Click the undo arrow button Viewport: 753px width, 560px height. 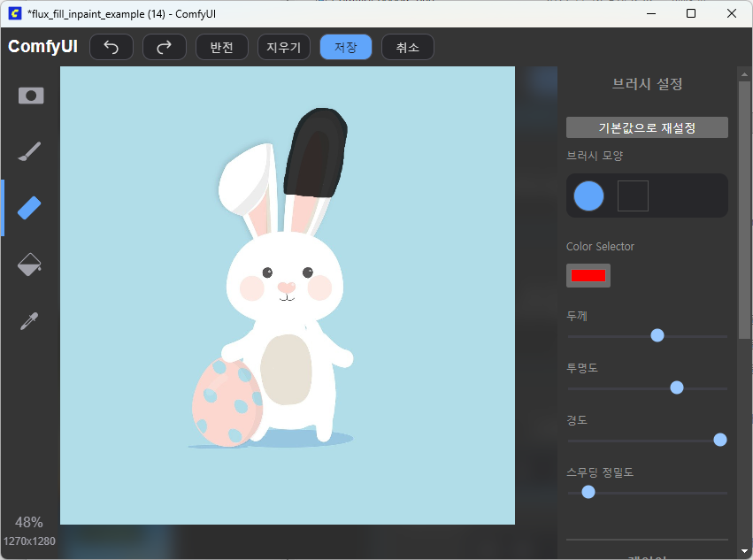coord(111,48)
